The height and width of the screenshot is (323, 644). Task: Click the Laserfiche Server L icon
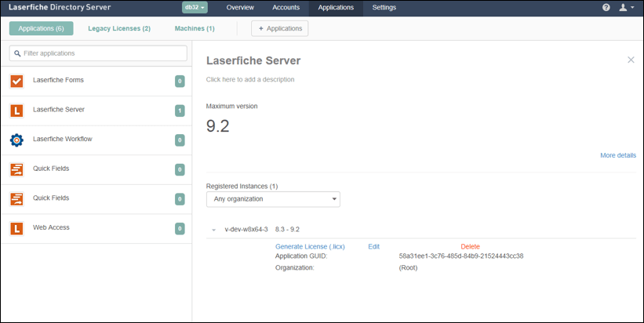coord(16,111)
